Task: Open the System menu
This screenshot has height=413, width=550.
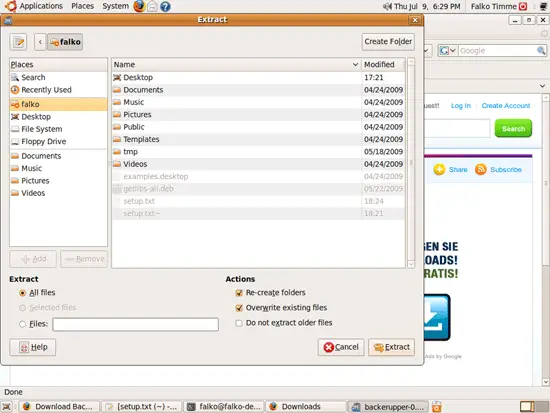Action: tap(115, 6)
